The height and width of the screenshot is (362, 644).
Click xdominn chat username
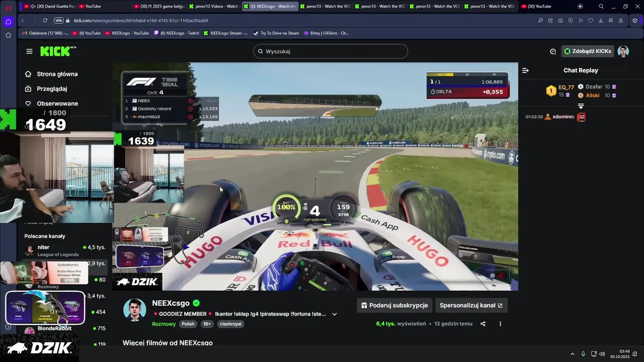coord(563,117)
